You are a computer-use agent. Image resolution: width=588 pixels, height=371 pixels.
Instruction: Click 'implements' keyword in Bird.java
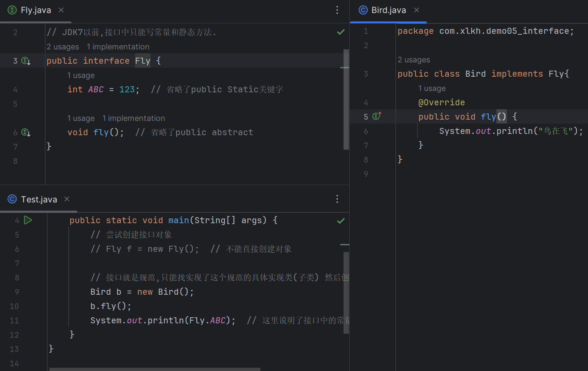coord(517,74)
